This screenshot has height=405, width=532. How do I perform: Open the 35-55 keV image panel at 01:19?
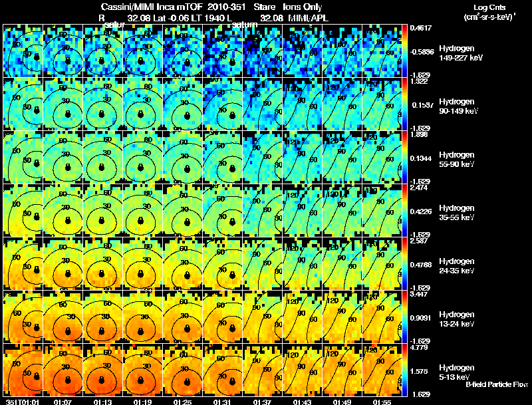pyautogui.click(x=143, y=210)
